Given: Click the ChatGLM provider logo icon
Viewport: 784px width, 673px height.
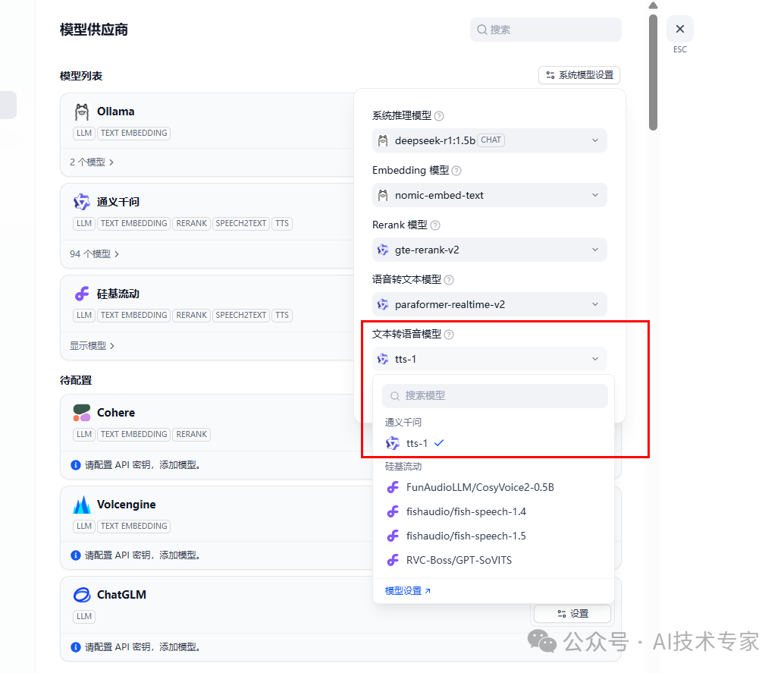Looking at the screenshot, I should pyautogui.click(x=81, y=595).
